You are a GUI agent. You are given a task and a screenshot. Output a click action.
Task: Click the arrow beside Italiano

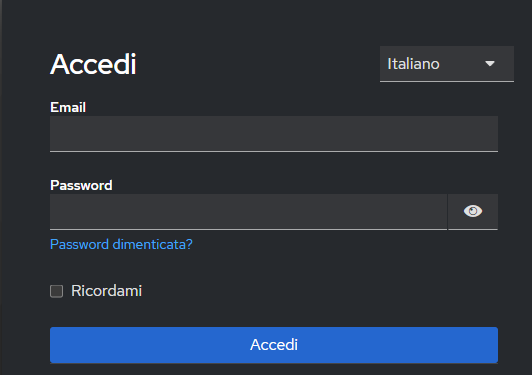490,63
